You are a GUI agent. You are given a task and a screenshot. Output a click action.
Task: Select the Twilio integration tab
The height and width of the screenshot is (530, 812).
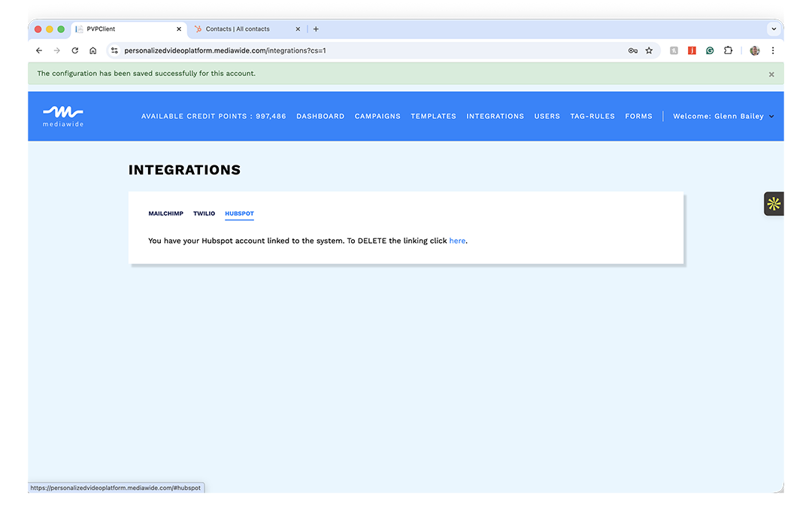click(204, 214)
